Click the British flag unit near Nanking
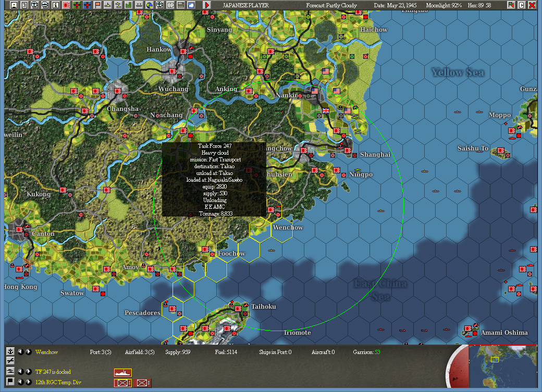Screen dimensions: 542x392 click(x=326, y=110)
